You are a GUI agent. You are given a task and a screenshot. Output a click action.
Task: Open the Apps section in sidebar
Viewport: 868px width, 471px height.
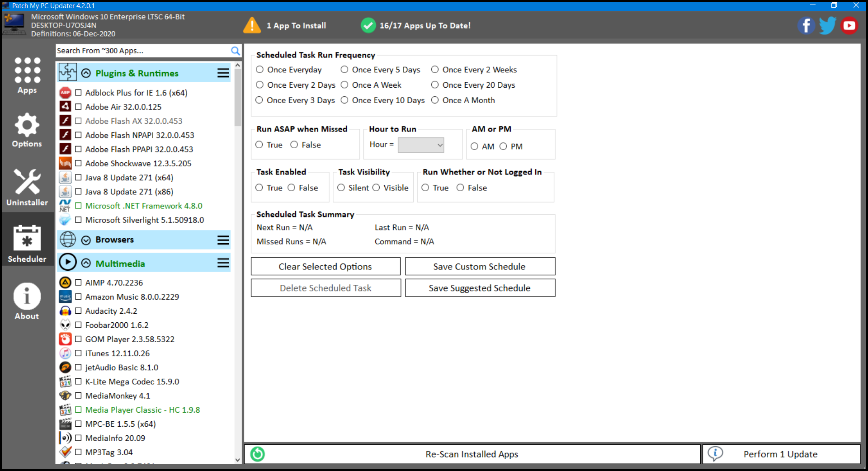tap(27, 75)
